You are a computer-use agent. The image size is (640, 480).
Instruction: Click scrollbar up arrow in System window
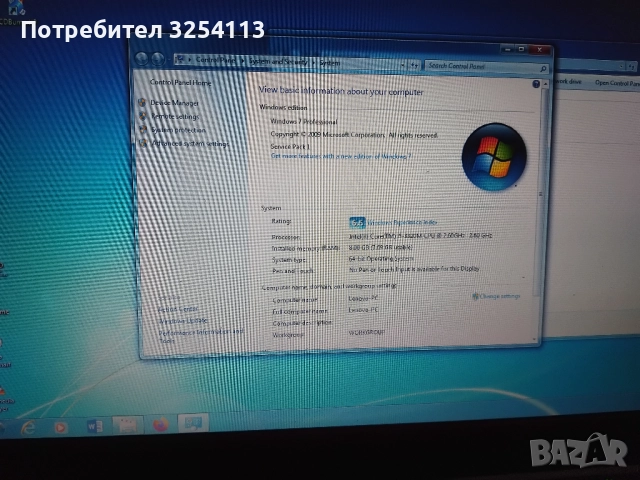tap(545, 84)
